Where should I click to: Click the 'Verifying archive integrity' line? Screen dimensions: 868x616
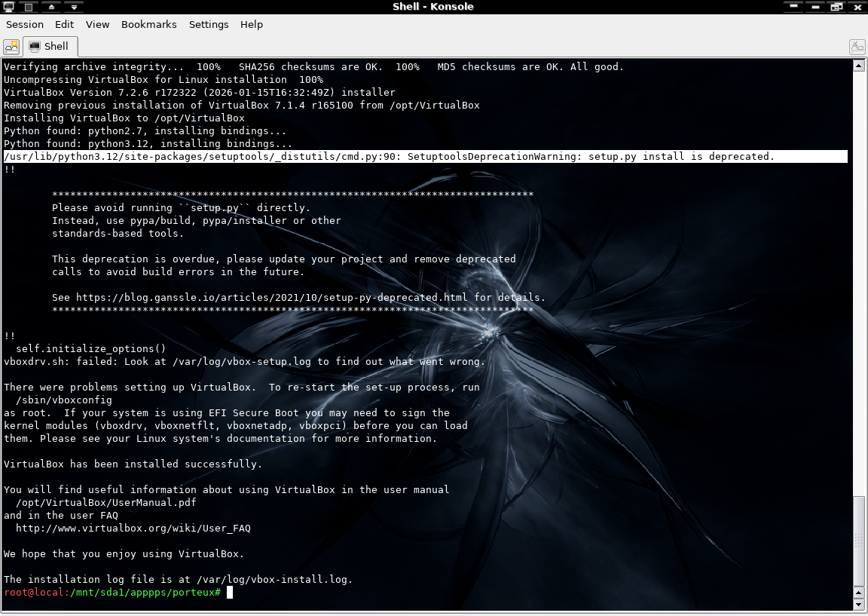pos(313,67)
